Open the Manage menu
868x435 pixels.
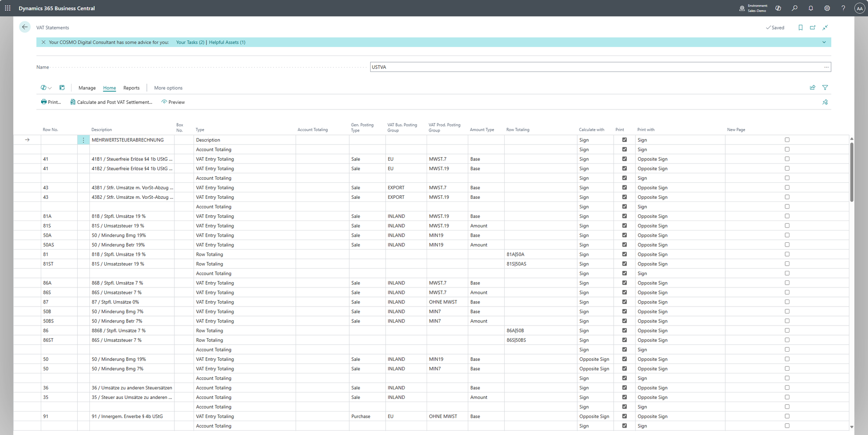pos(87,88)
